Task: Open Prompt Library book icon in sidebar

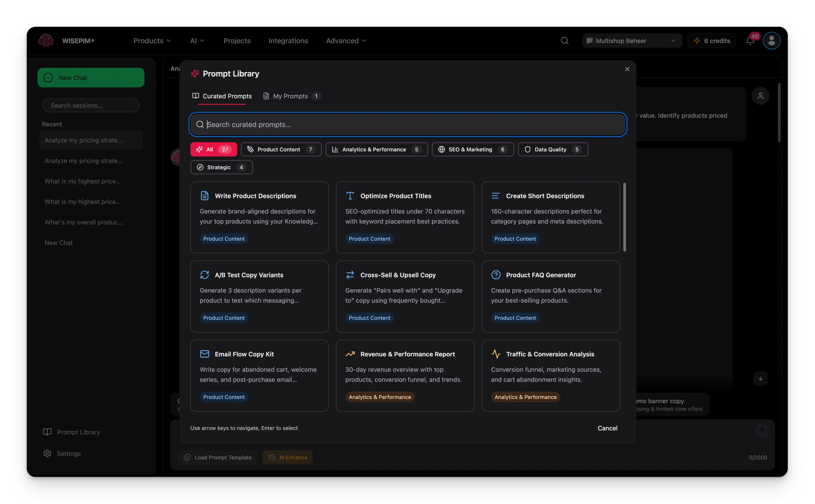Action: tap(47, 432)
